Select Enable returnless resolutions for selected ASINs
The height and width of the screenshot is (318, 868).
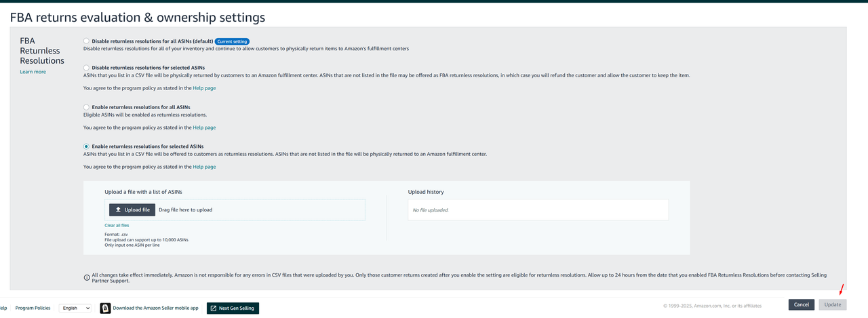point(86,146)
